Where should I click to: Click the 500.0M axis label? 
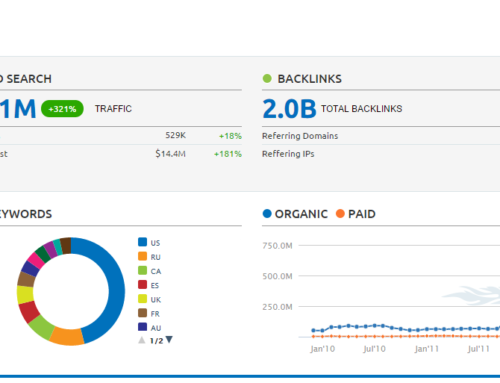click(277, 276)
